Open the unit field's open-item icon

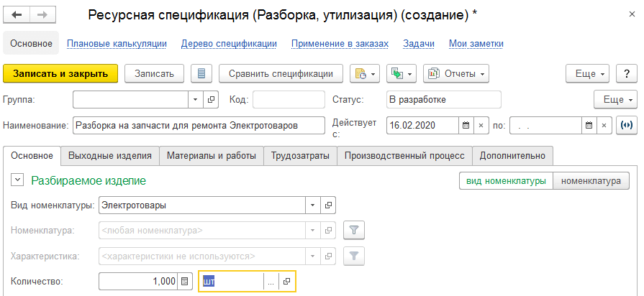287,281
